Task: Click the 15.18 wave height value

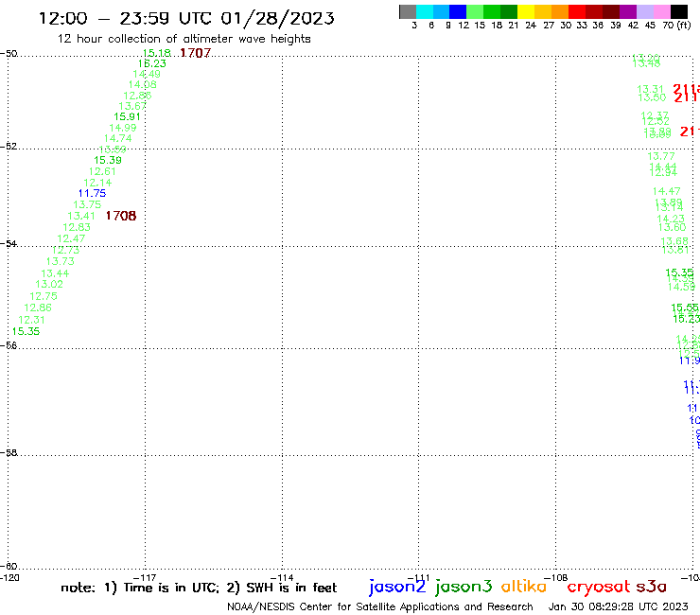Action: 157,53
